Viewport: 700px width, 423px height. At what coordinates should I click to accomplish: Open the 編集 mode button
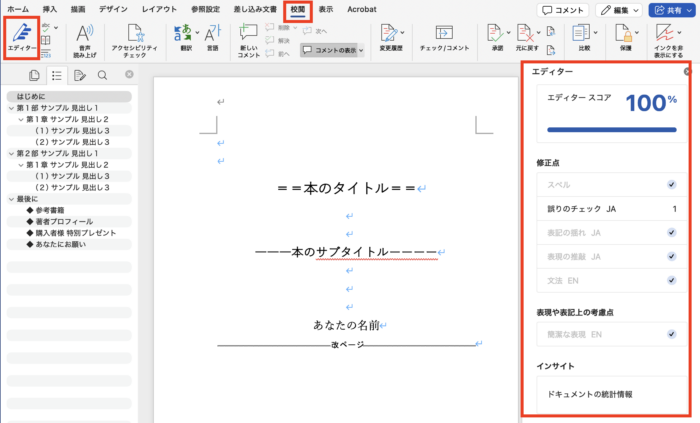coord(620,10)
